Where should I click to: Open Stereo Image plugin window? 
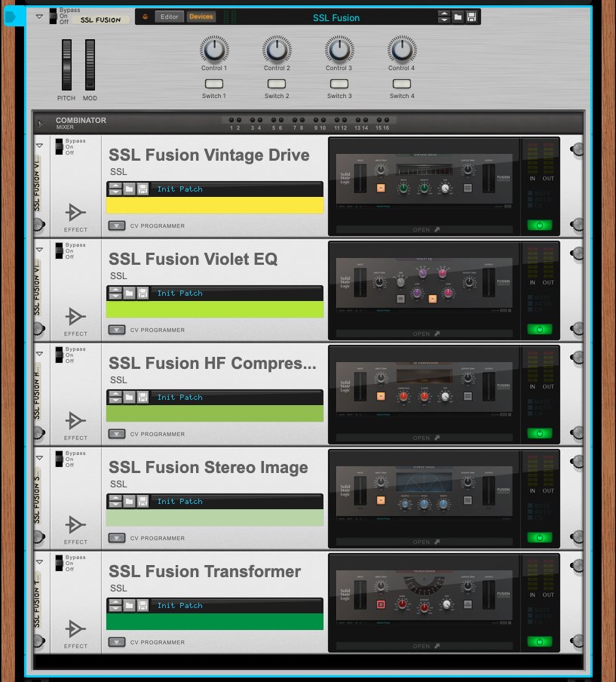[424, 542]
